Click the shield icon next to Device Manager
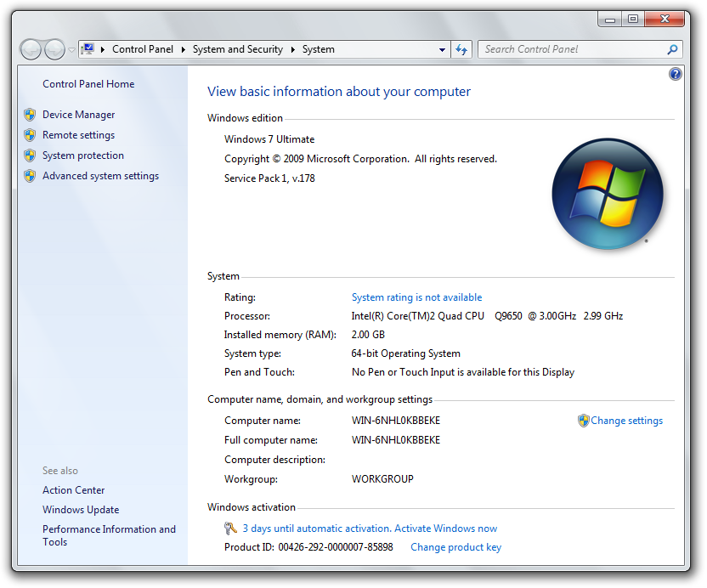707x588 pixels. pos(30,115)
